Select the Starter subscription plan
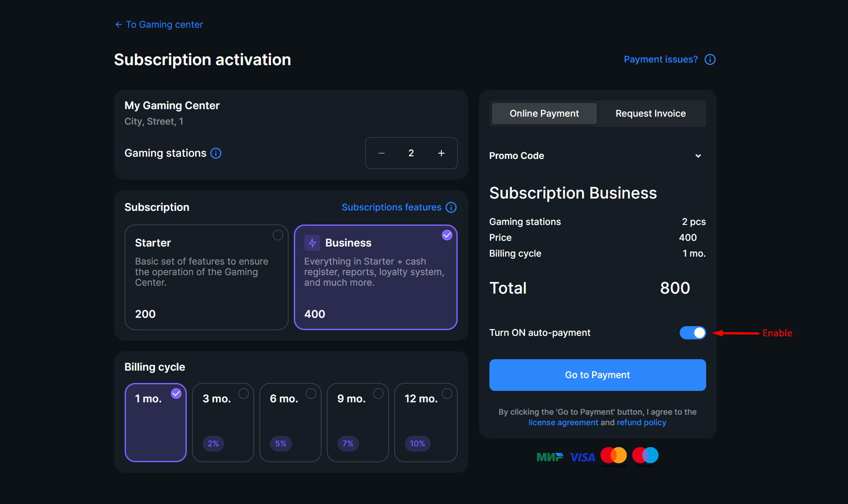This screenshot has height=504, width=848. [206, 277]
